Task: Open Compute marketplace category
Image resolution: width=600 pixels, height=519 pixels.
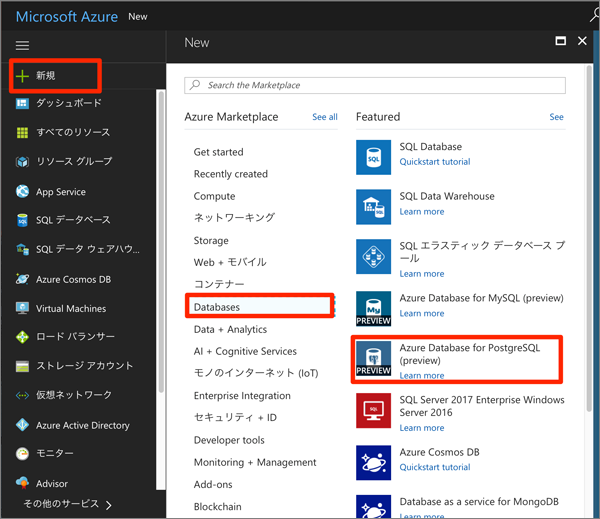Action: pyautogui.click(x=214, y=196)
